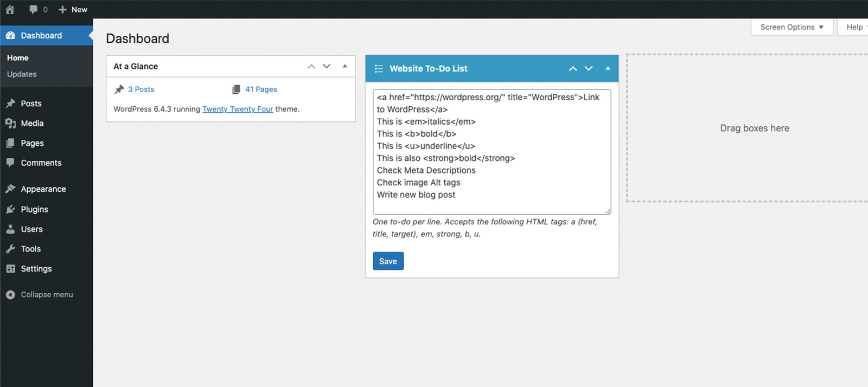
Task: Click the Users person icon
Action: point(10,229)
